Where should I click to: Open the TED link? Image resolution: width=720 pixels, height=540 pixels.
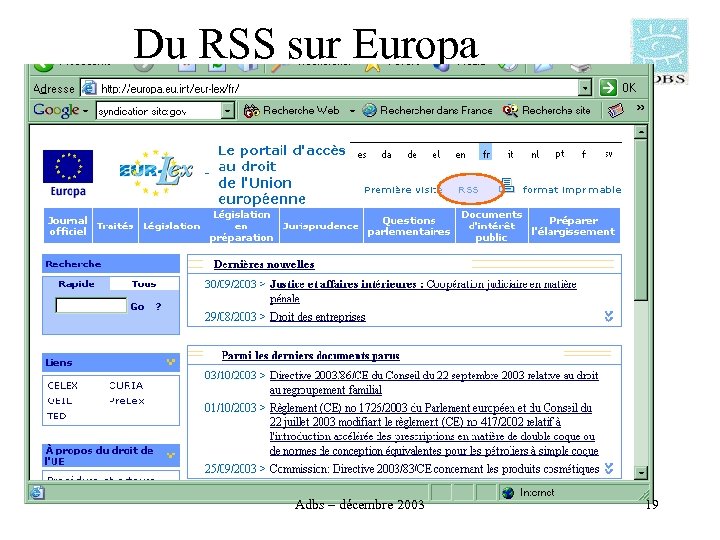coord(56,416)
